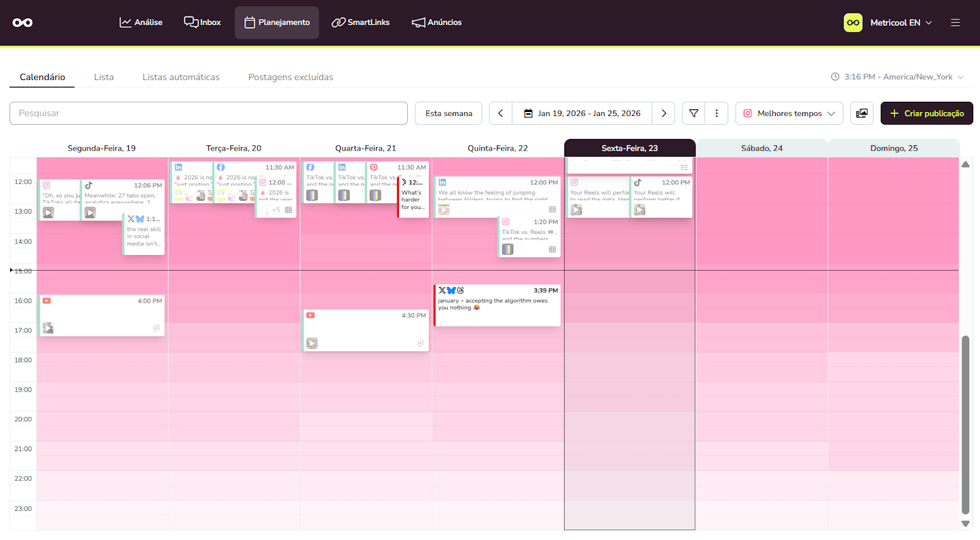The height and width of the screenshot is (540, 980).
Task: Expand the Melhores tempos dropdown
Action: (789, 113)
